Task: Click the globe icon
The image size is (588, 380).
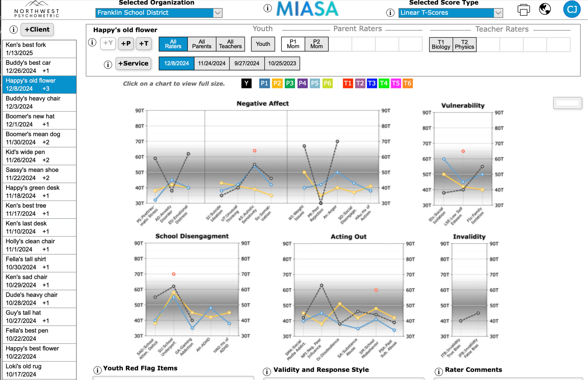Action: [544, 9]
